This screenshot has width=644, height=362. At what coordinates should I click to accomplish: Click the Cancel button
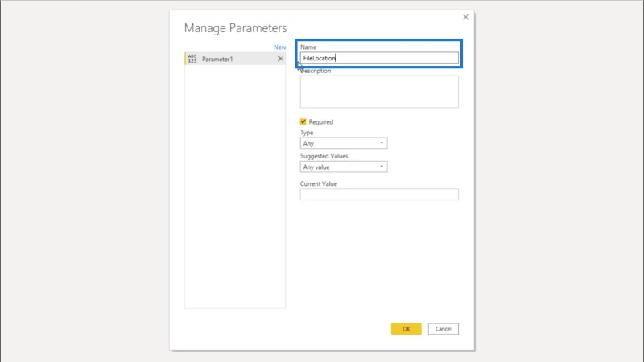coord(444,329)
